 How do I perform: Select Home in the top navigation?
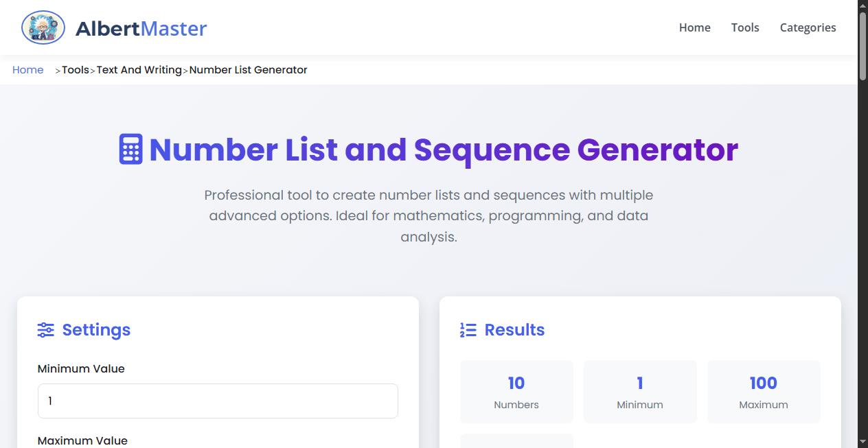(694, 27)
